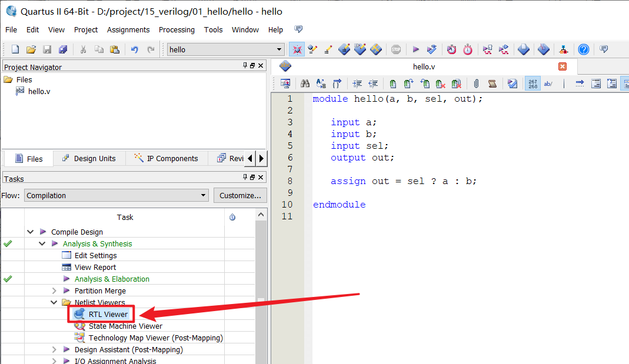Open the Programmer icon
This screenshot has width=629, height=364.
pos(544,49)
